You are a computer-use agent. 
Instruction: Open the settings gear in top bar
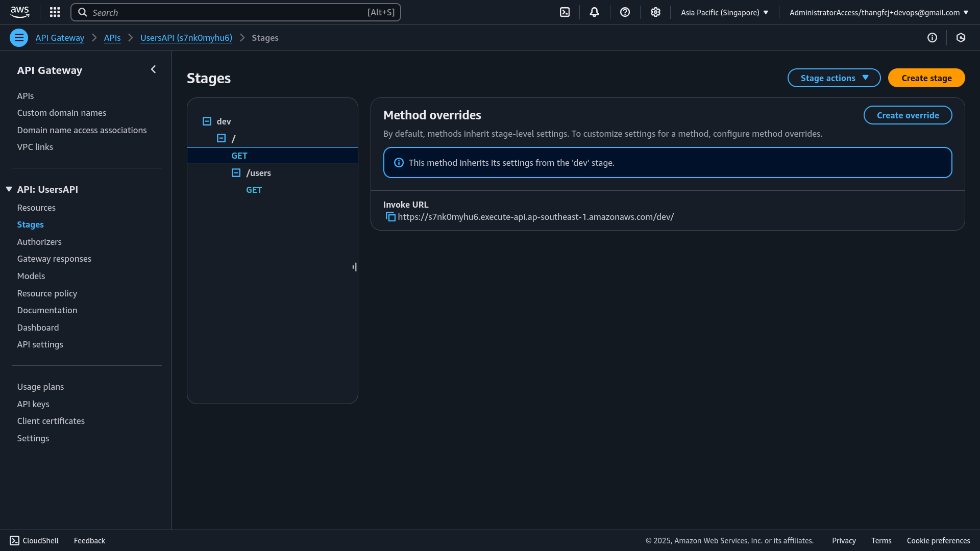(655, 12)
